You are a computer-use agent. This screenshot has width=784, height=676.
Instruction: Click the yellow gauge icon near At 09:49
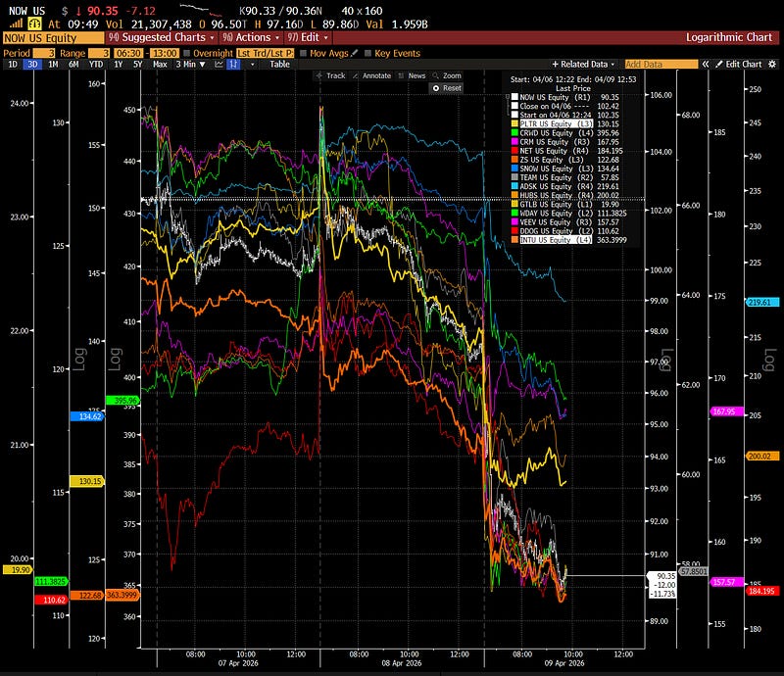pos(34,24)
